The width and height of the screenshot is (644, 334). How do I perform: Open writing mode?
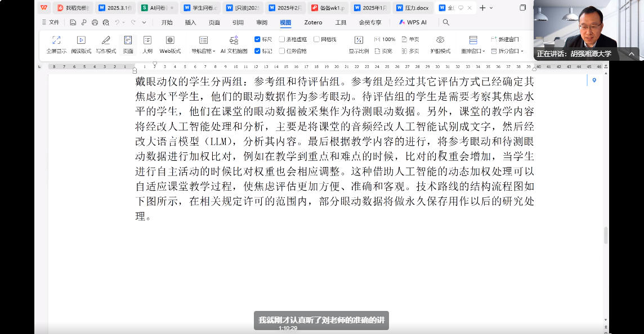pyautogui.click(x=106, y=44)
